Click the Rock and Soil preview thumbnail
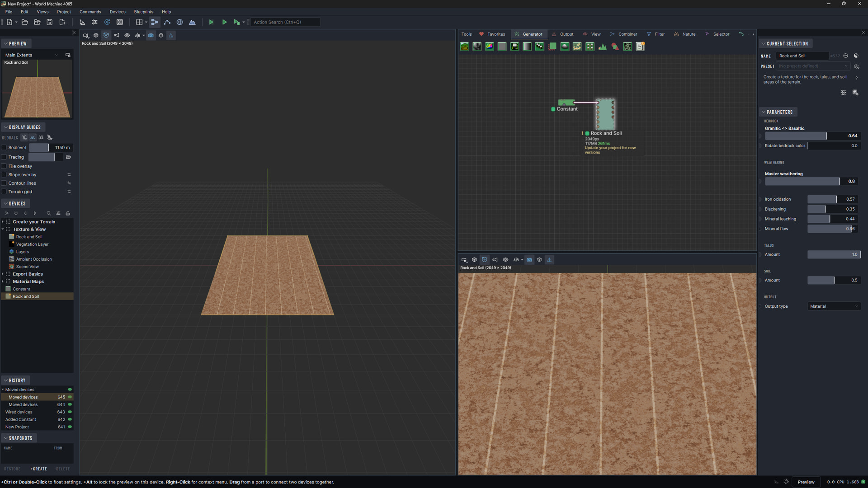The height and width of the screenshot is (488, 868). click(x=38, y=89)
